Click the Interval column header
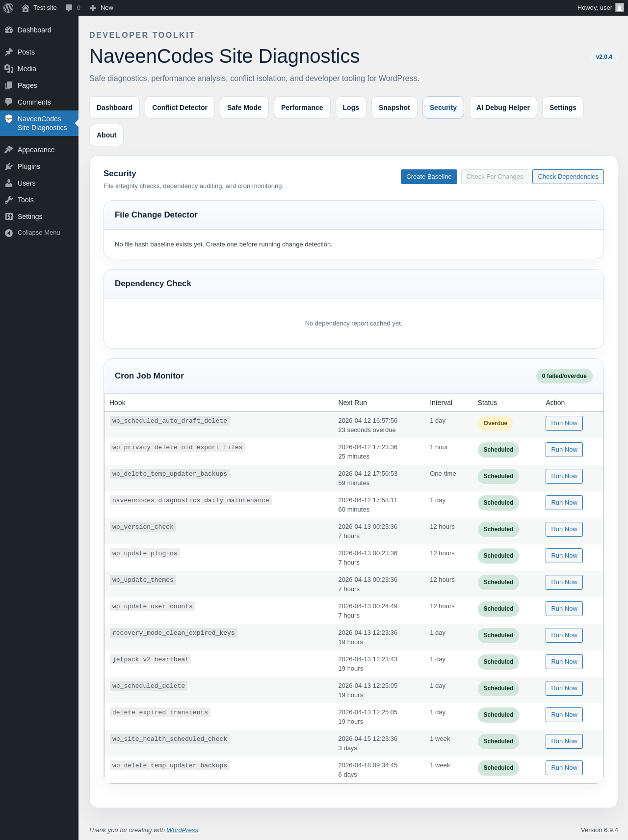 [441, 403]
